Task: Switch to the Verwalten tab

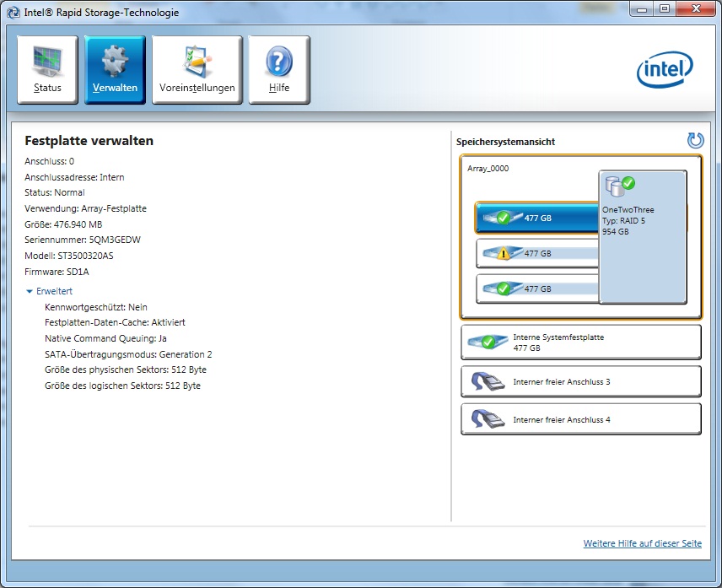Action: click(115, 70)
